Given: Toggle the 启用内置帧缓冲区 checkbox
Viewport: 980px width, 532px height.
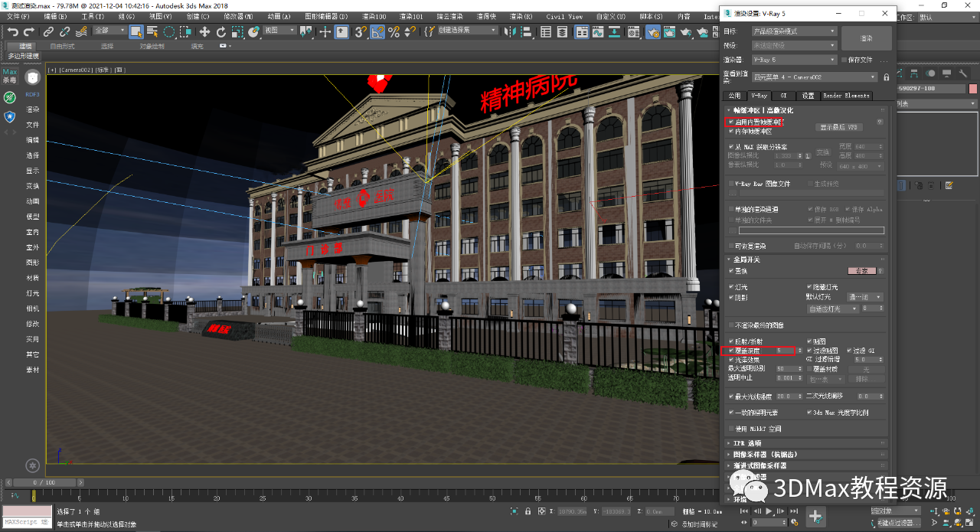Looking at the screenshot, I should tap(730, 122).
